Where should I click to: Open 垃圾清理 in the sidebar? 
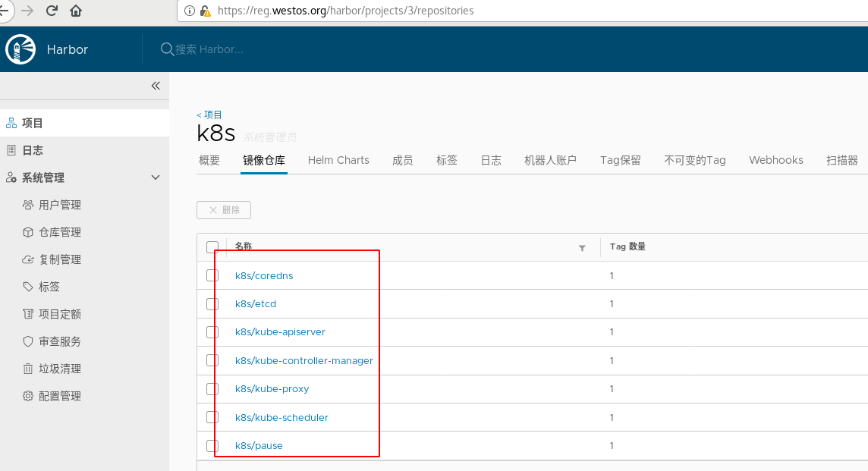[x=60, y=369]
